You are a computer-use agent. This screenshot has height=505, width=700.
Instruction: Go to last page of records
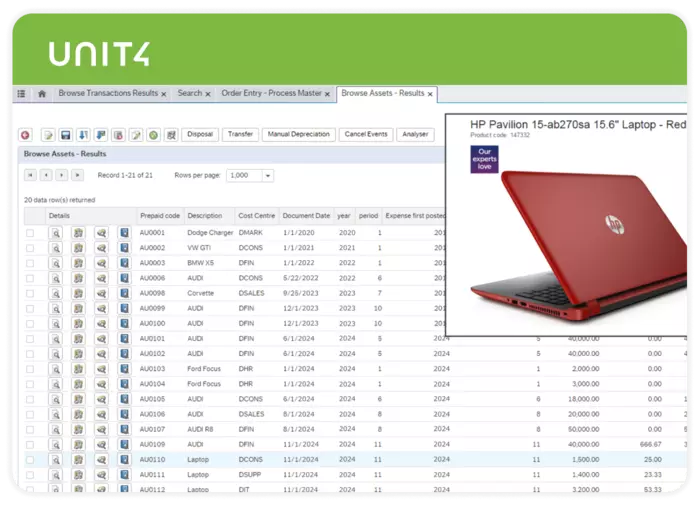click(78, 175)
